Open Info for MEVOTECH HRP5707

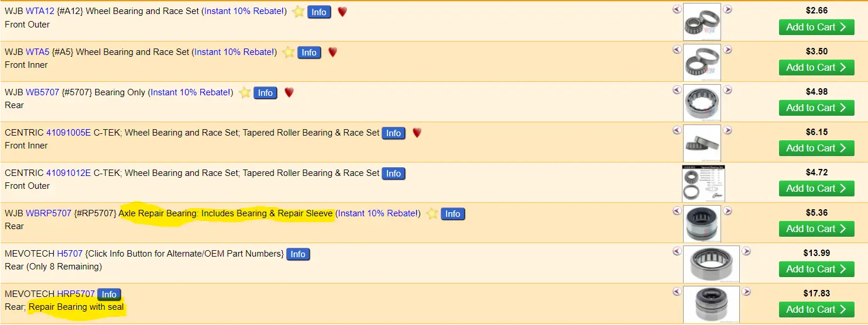coord(109,295)
